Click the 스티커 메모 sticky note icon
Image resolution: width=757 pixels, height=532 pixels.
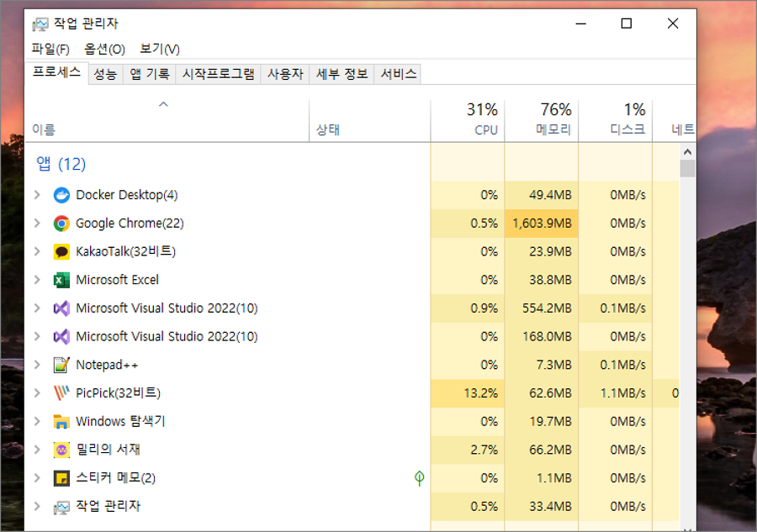(x=61, y=478)
